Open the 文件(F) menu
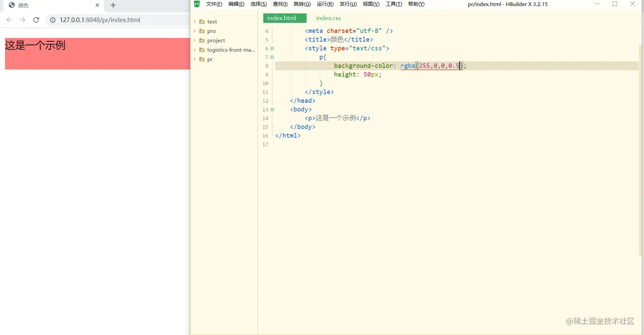Viewport: 644px width, 335px height. [x=214, y=4]
